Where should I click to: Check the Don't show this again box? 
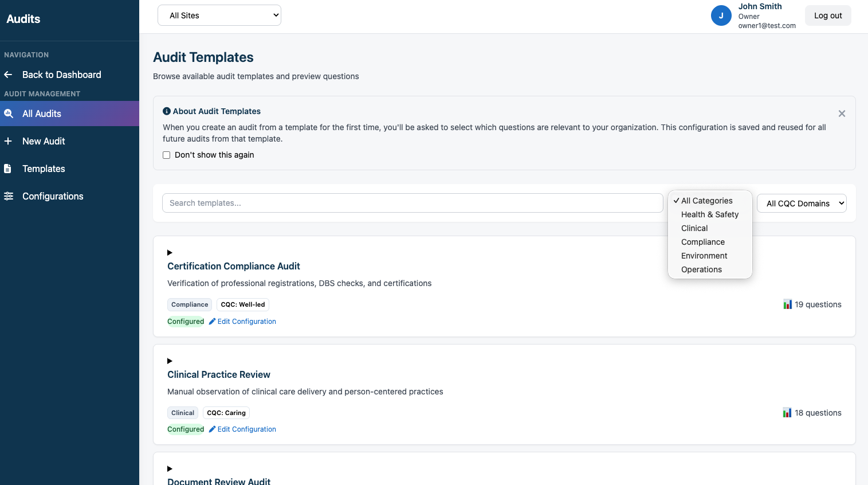167,155
